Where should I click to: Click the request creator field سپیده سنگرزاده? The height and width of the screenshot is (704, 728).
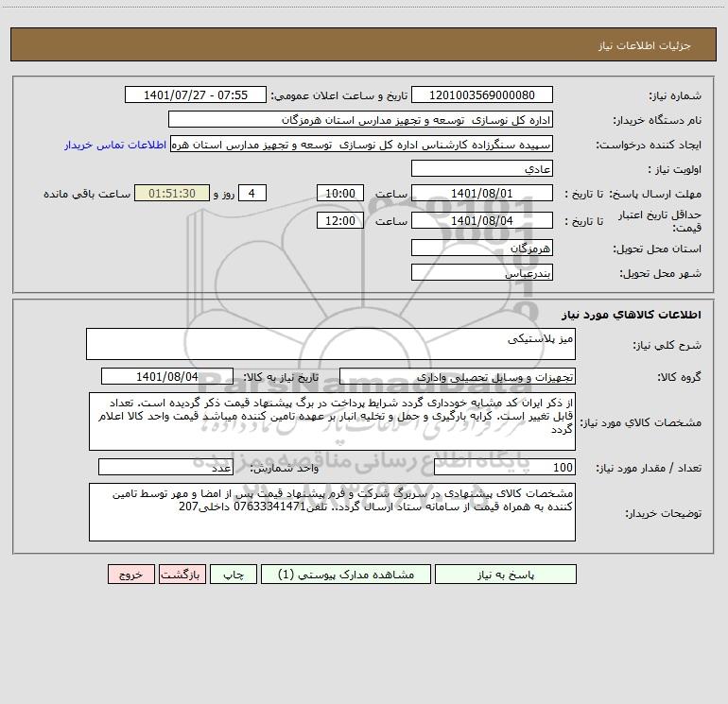pos(362,145)
